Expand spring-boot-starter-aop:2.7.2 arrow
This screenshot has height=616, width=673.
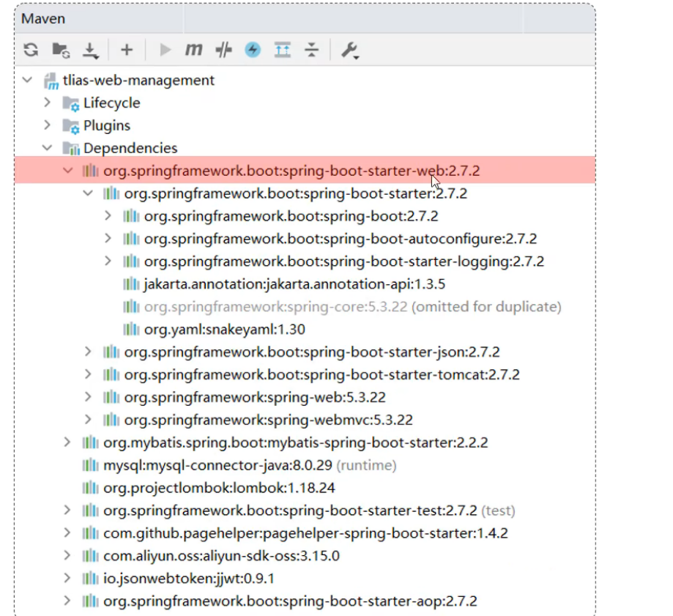tap(67, 601)
